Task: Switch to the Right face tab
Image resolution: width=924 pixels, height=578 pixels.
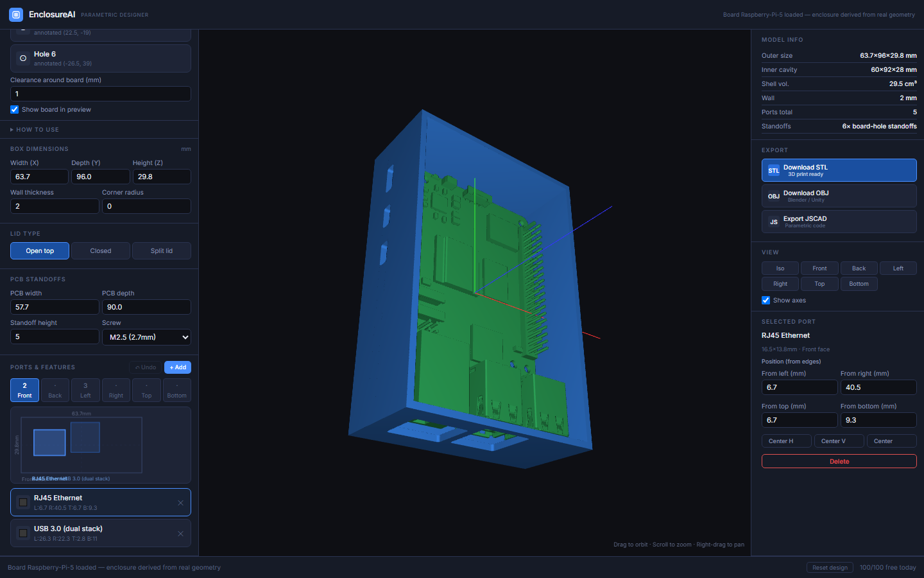Action: [x=116, y=390]
